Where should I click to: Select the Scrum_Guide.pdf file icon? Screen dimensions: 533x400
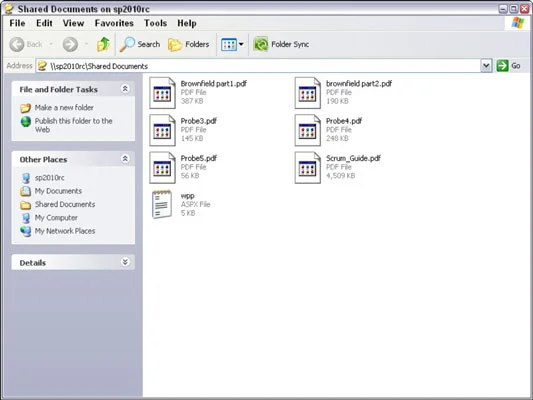pos(308,168)
